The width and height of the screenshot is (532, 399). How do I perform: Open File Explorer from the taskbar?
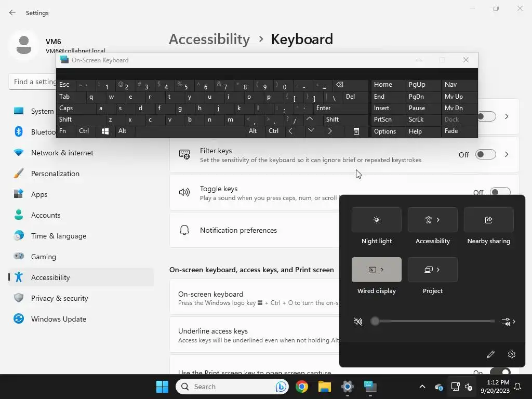click(324, 387)
